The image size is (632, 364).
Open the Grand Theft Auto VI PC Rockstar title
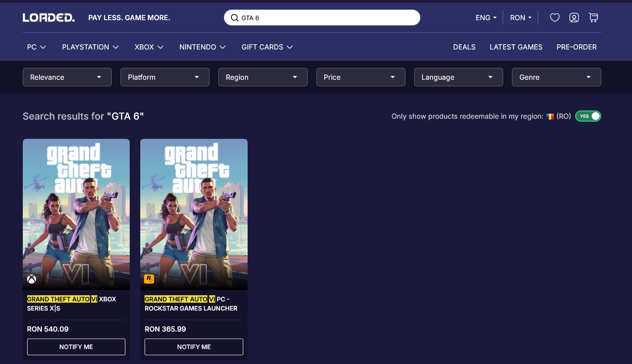[191, 304]
